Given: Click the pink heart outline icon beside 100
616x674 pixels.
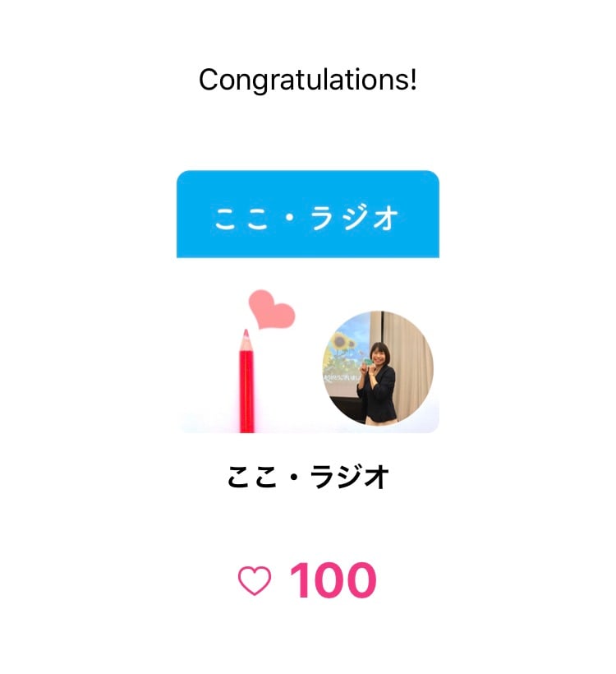Looking at the screenshot, I should (254, 581).
